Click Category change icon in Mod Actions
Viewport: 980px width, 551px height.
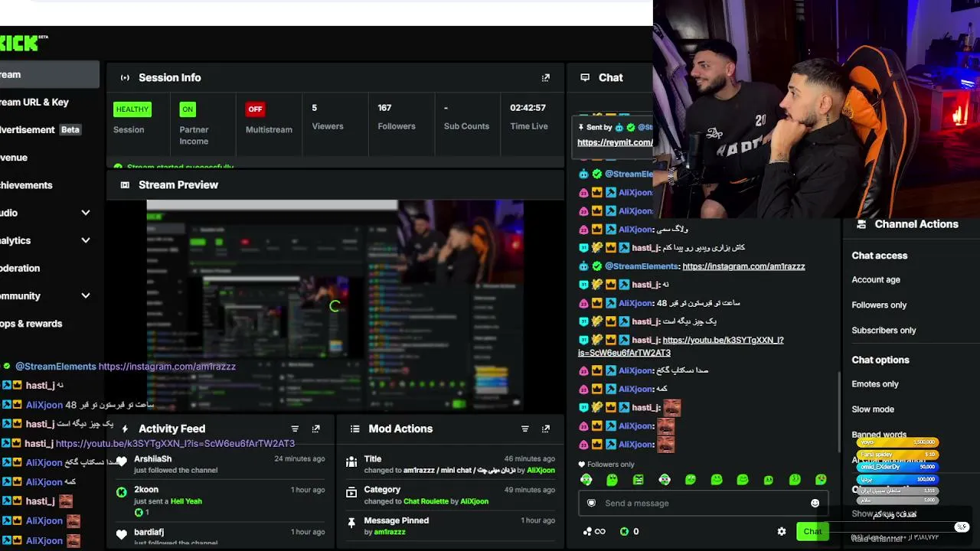(x=351, y=492)
